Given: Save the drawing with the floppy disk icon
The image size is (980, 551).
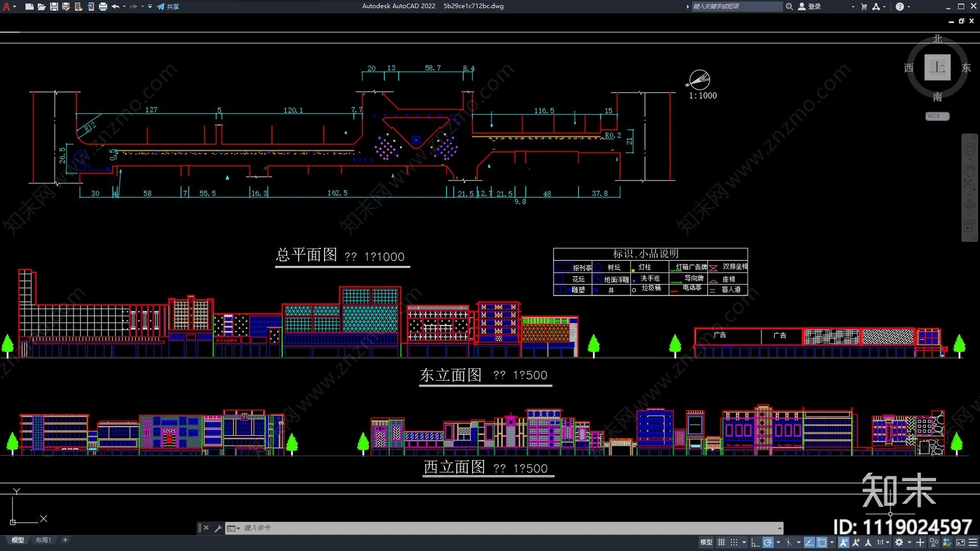Looking at the screenshot, I should click(54, 6).
